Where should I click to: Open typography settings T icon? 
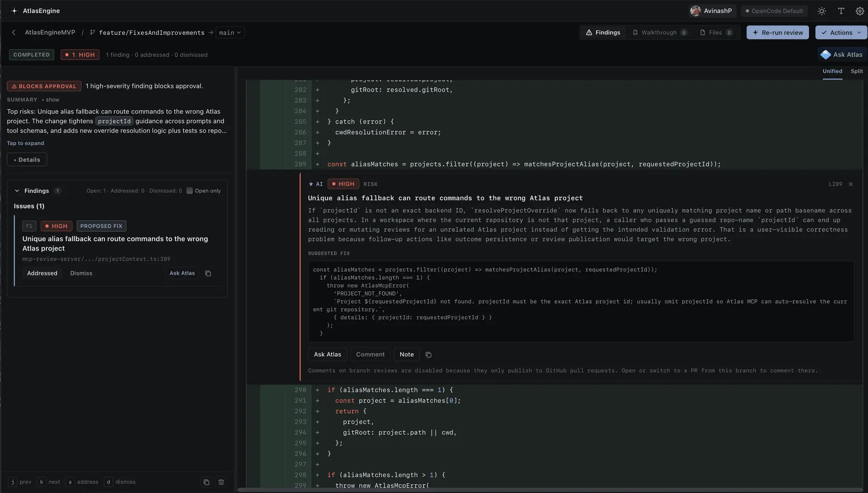coord(841,11)
